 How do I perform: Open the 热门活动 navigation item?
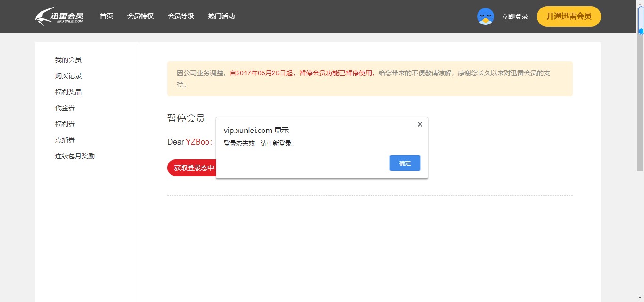[221, 16]
